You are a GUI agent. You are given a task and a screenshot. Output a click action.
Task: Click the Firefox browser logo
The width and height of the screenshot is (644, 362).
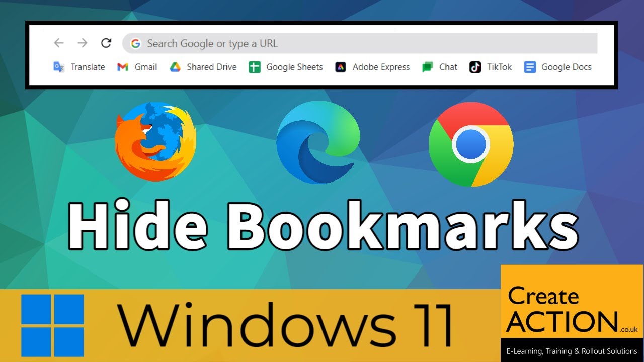pos(155,141)
